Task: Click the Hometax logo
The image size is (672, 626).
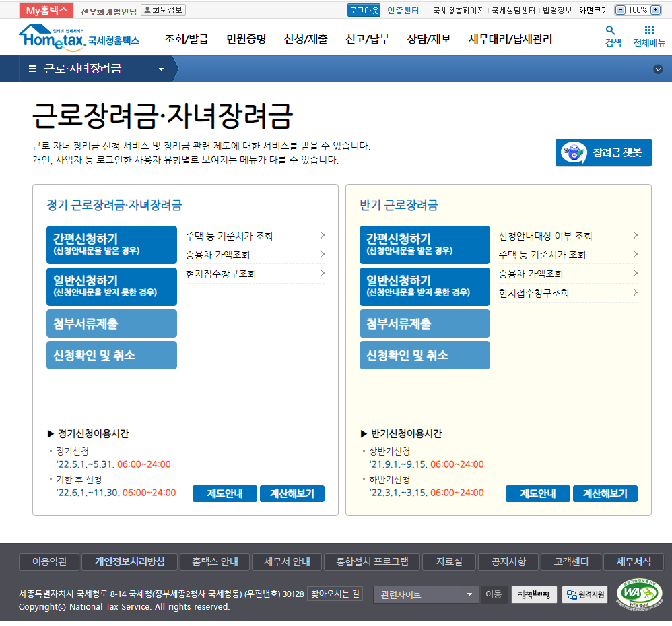Action: [79, 38]
